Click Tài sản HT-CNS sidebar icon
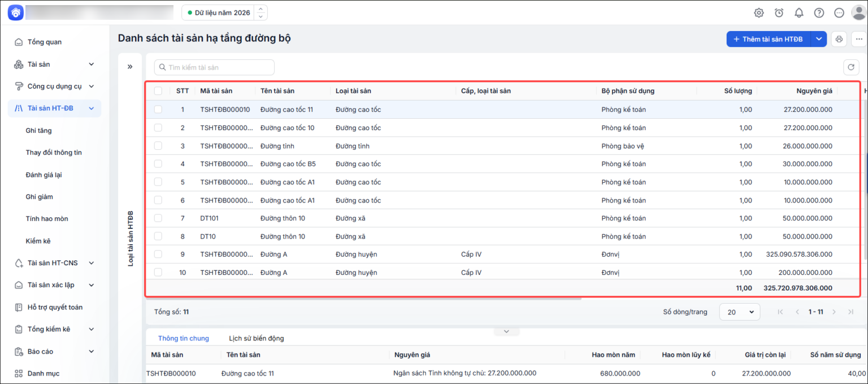This screenshot has height=384, width=868. click(19, 263)
